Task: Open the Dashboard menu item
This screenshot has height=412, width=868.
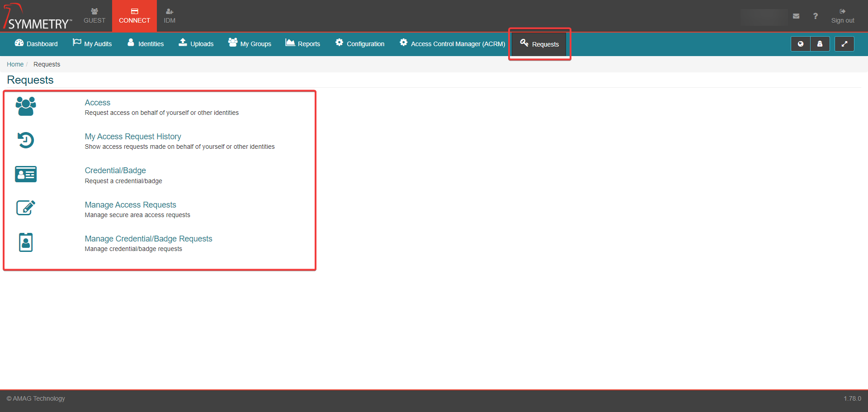Action: tap(36, 44)
